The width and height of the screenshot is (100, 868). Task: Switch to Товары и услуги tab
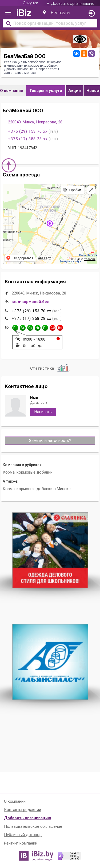point(46,91)
